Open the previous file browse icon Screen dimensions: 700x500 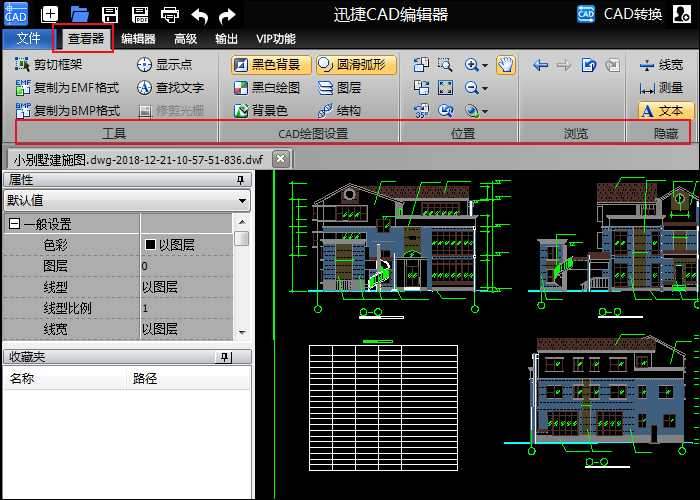click(589, 65)
